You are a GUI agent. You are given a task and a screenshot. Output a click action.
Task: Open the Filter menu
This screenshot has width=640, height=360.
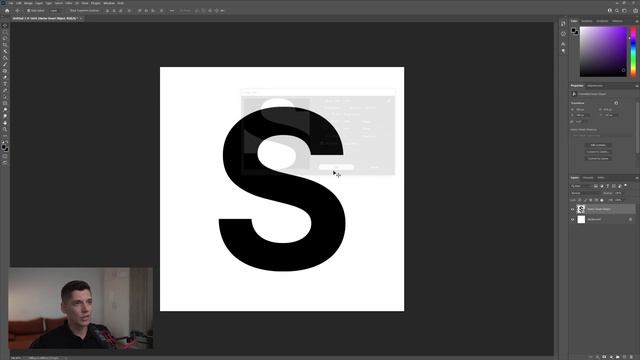69,3
